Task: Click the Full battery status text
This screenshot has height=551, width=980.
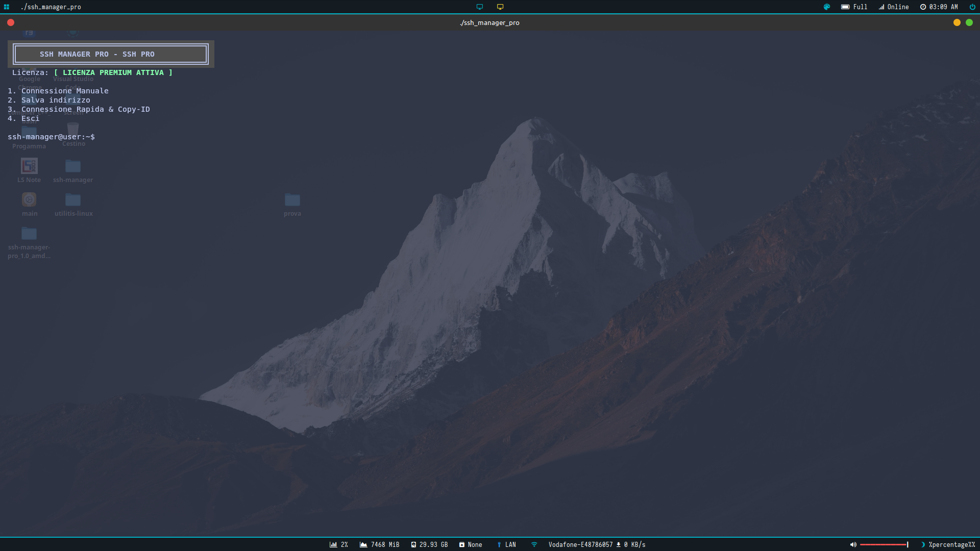Action: [860, 7]
